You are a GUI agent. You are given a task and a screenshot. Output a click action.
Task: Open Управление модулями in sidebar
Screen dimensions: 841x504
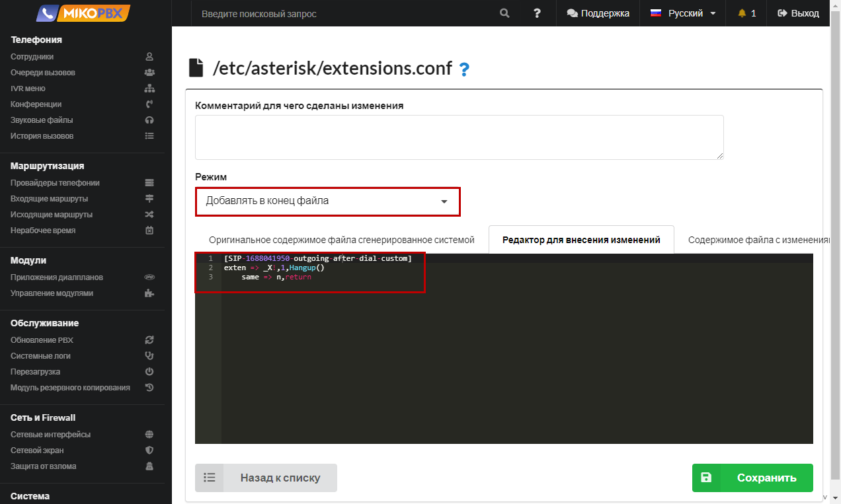point(52,293)
